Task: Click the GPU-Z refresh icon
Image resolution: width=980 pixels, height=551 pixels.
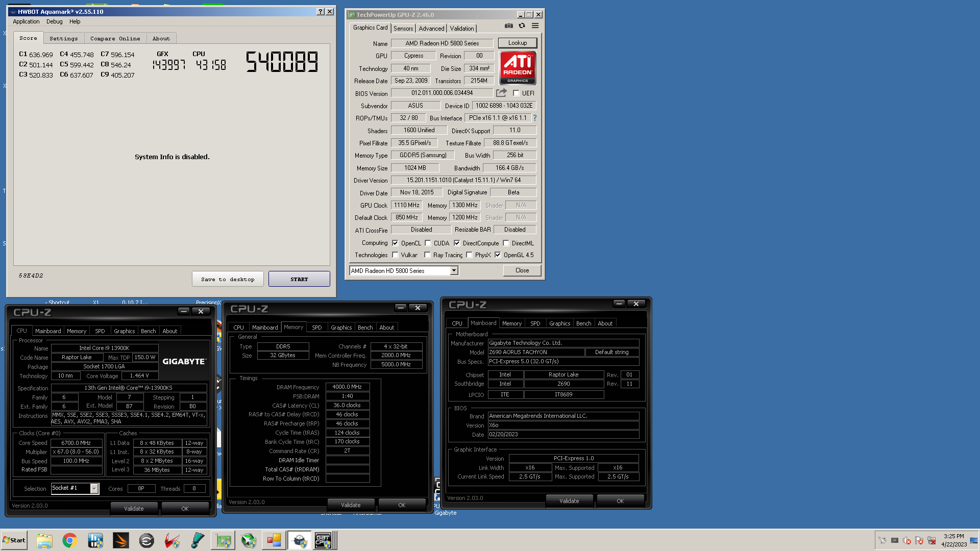Action: 522,26
